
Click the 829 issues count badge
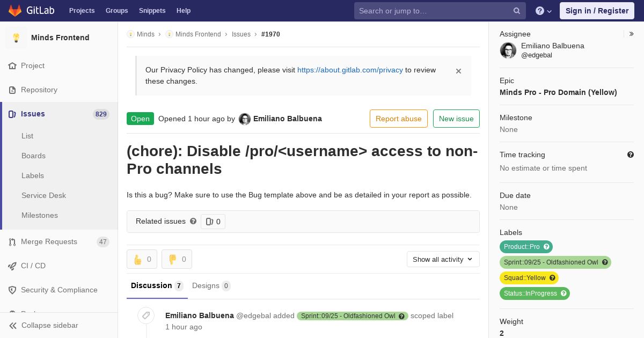pyautogui.click(x=101, y=114)
